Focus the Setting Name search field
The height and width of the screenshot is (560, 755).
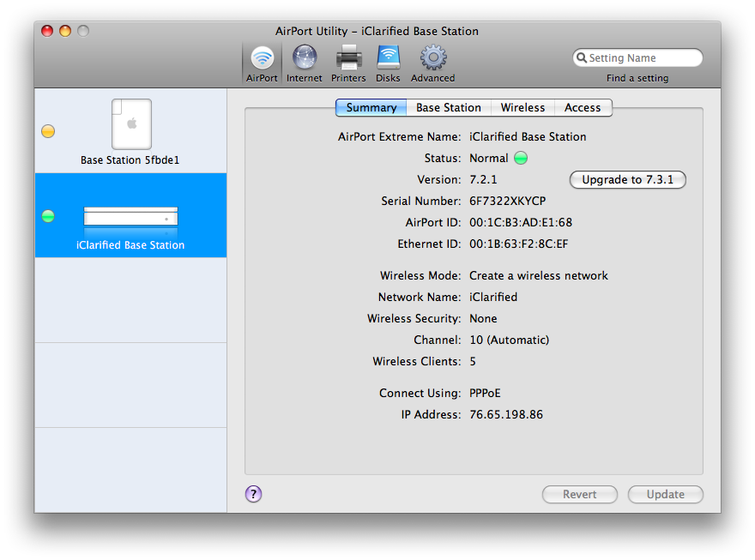[x=642, y=58]
